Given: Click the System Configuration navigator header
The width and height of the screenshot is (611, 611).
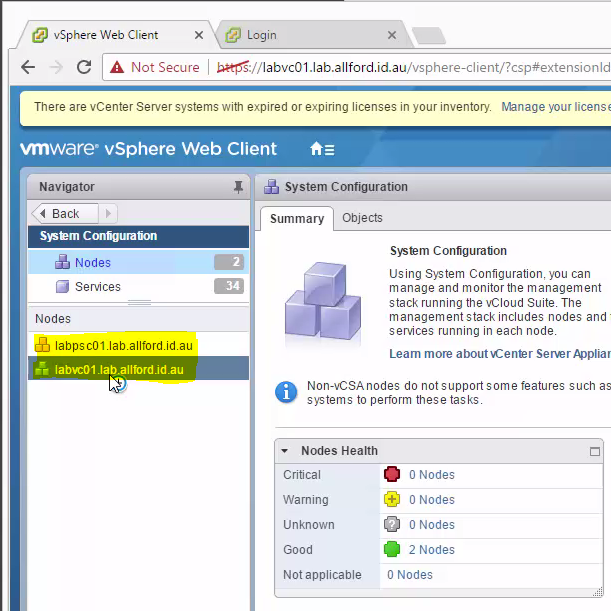Looking at the screenshot, I should click(x=138, y=236).
